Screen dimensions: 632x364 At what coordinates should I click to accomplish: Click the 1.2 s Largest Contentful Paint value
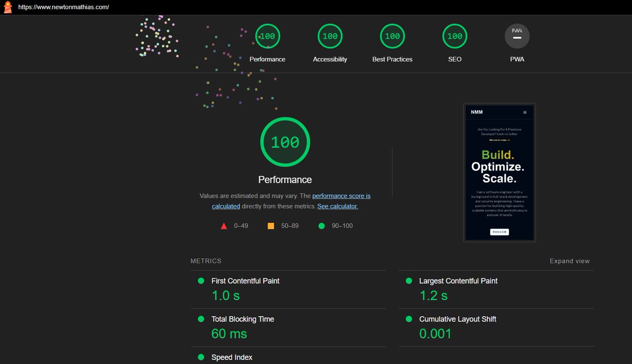click(x=433, y=296)
